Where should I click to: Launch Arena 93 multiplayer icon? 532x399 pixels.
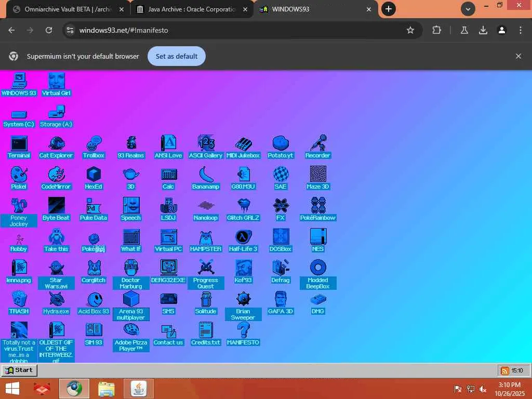tap(131, 306)
